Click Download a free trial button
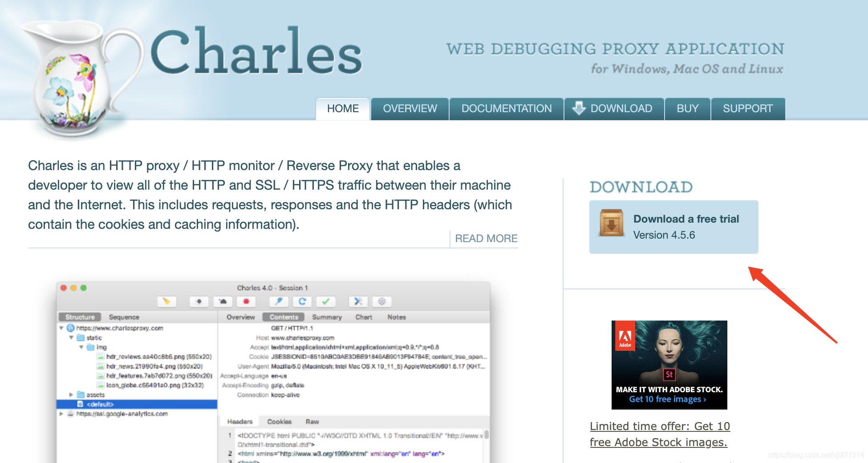The height and width of the screenshot is (463, 868). tap(673, 227)
